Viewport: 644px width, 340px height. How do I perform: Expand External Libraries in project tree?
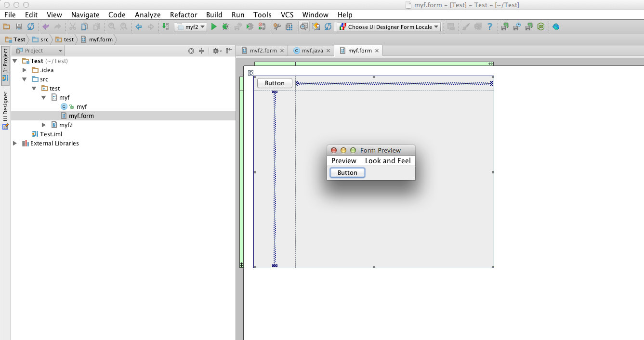[15, 144]
